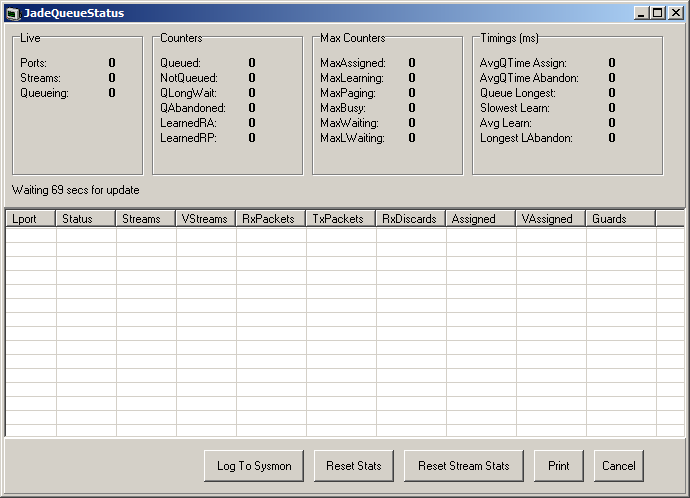690x498 pixels.
Task: Click the JadeQueueStatus title bar app icon
Action: pyautogui.click(x=13, y=13)
